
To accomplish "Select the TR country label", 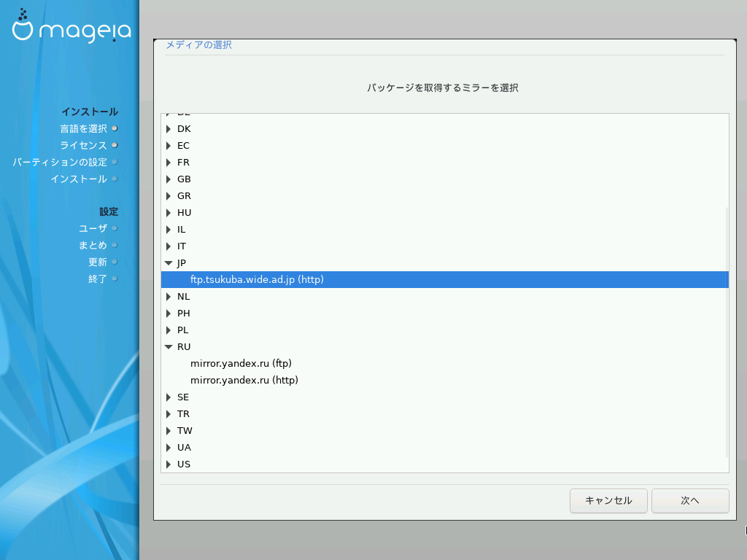I will (x=183, y=414).
